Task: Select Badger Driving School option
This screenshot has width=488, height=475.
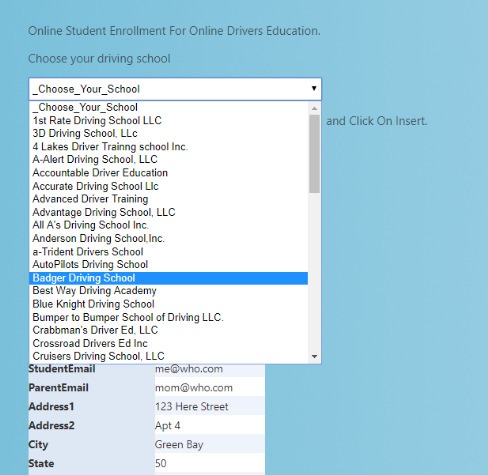Action: tap(169, 278)
